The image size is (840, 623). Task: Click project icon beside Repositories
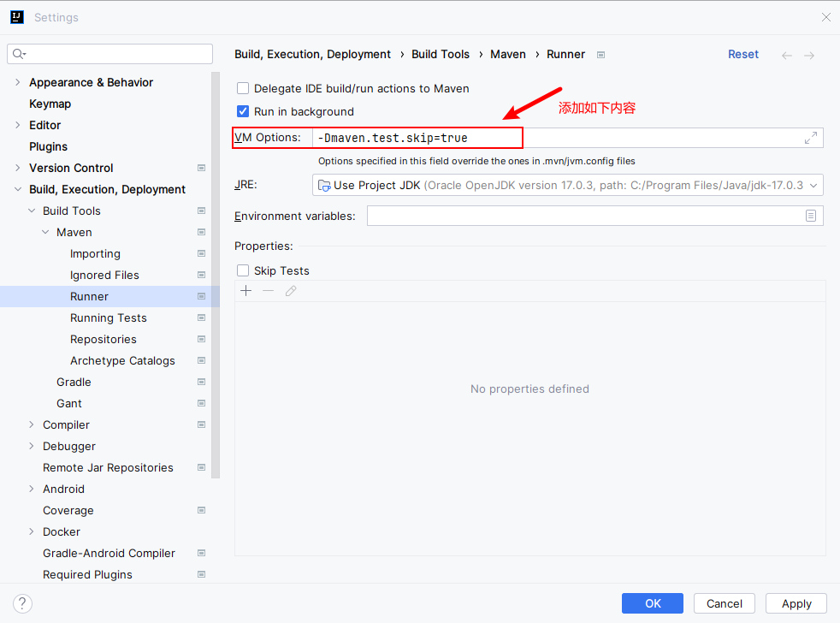point(201,340)
